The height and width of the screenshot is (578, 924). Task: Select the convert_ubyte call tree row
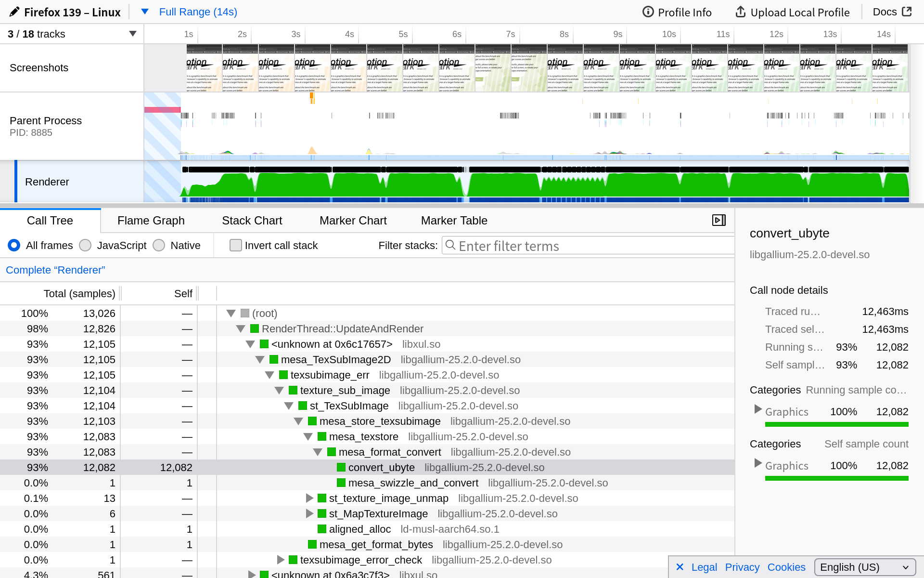(367, 467)
